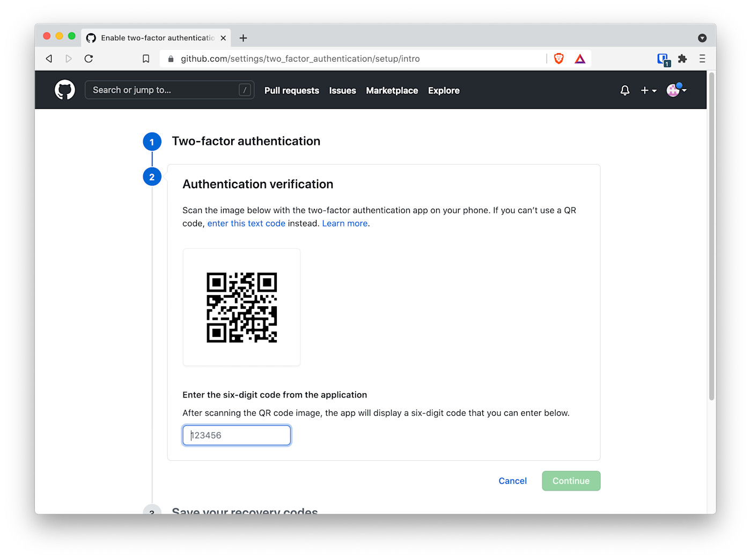Screen dimensions: 751x560
Task: Click the six-digit code input field
Action: click(237, 435)
